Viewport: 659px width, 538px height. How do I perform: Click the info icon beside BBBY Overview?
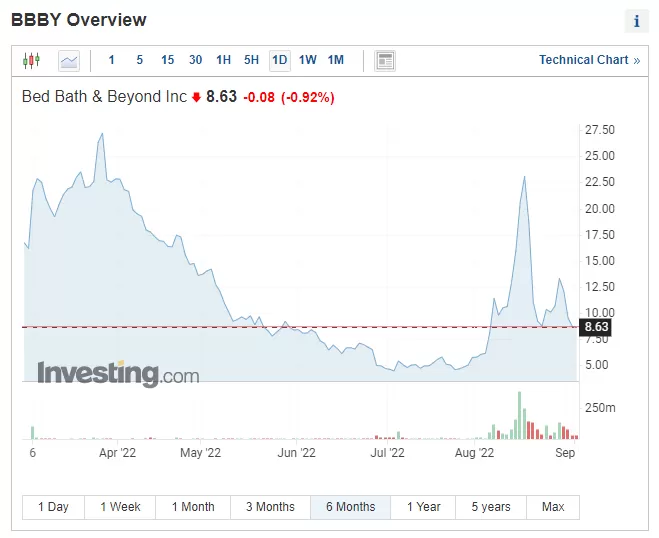point(637,21)
